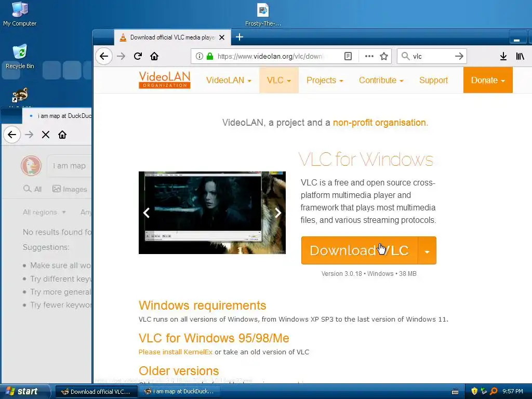Click the Older versions heading

coord(179,371)
